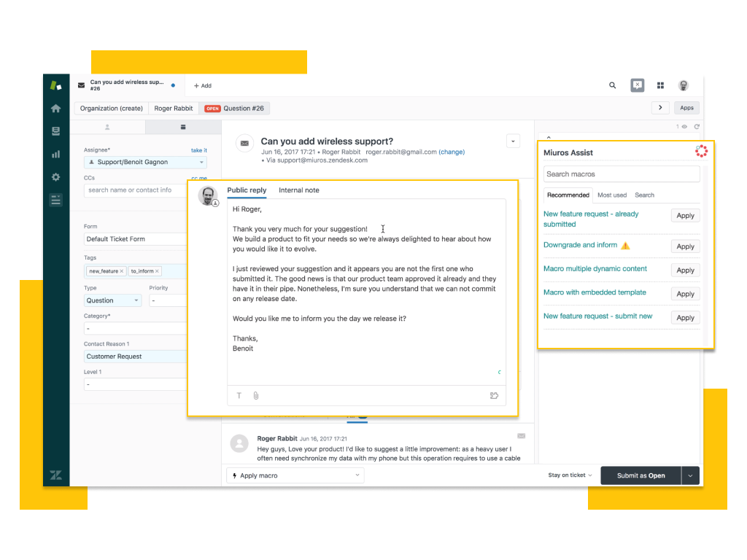The height and width of the screenshot is (560, 747).
Task: Open the Reporting bar chart icon
Action: pyautogui.click(x=55, y=154)
